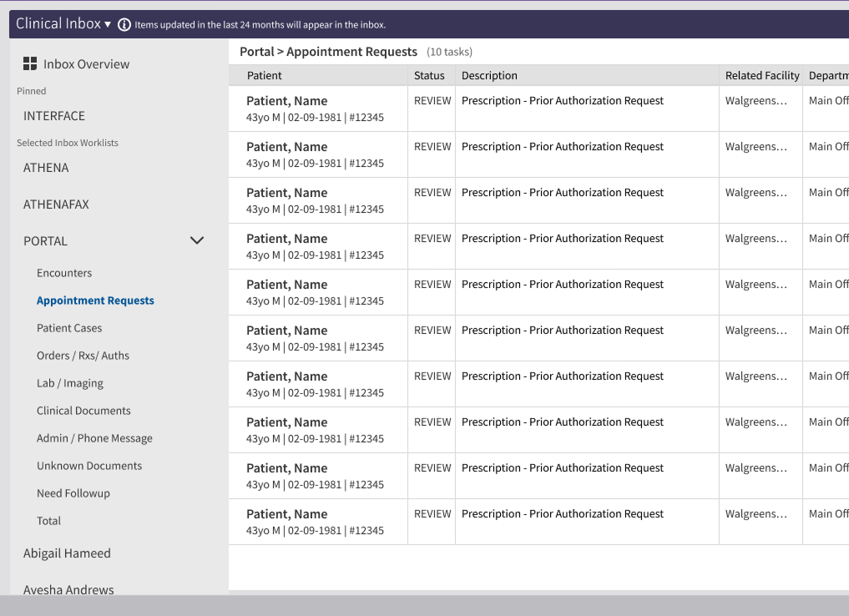This screenshot has width=849, height=616.
Task: Open the second row's Patient, Name
Action: 287,147
